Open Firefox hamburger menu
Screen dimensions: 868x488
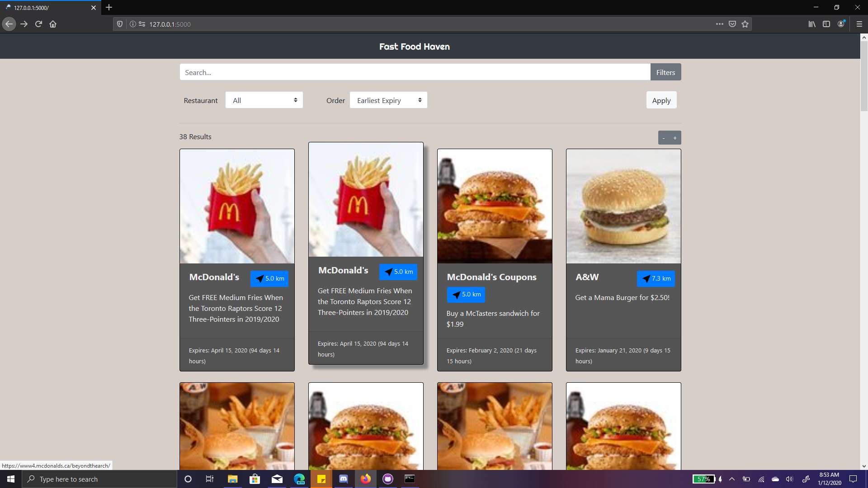click(859, 24)
